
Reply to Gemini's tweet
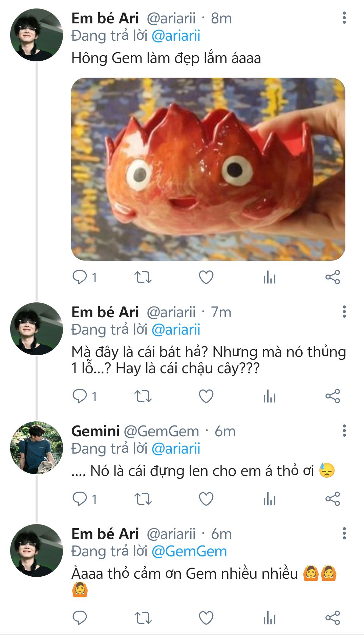[80, 499]
